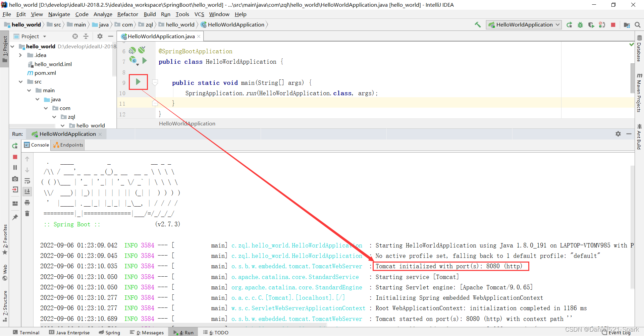Open Project panel settings gear
This screenshot has width=644, height=336.
100,36
